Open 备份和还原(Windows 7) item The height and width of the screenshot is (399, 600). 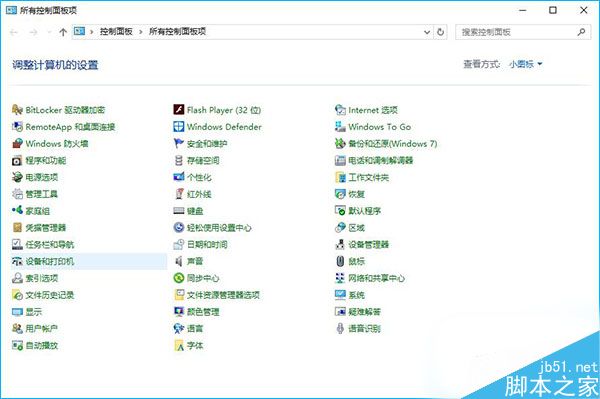(386, 143)
